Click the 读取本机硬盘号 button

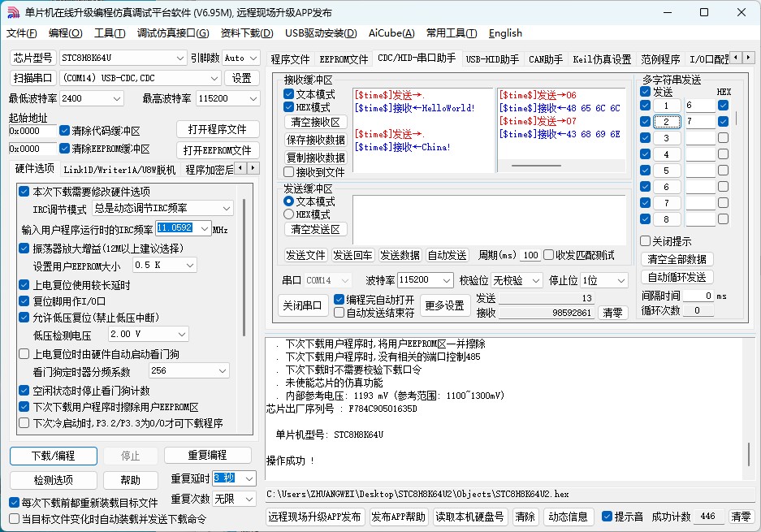(469, 517)
